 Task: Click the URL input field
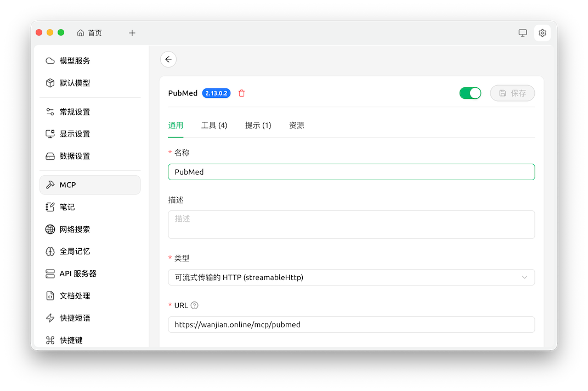tap(351, 325)
